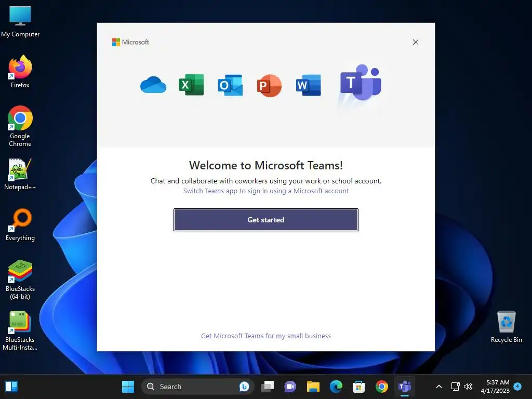Open the clock showing 5:37 AM
Viewport: 532px width, 399px height.
click(x=495, y=387)
